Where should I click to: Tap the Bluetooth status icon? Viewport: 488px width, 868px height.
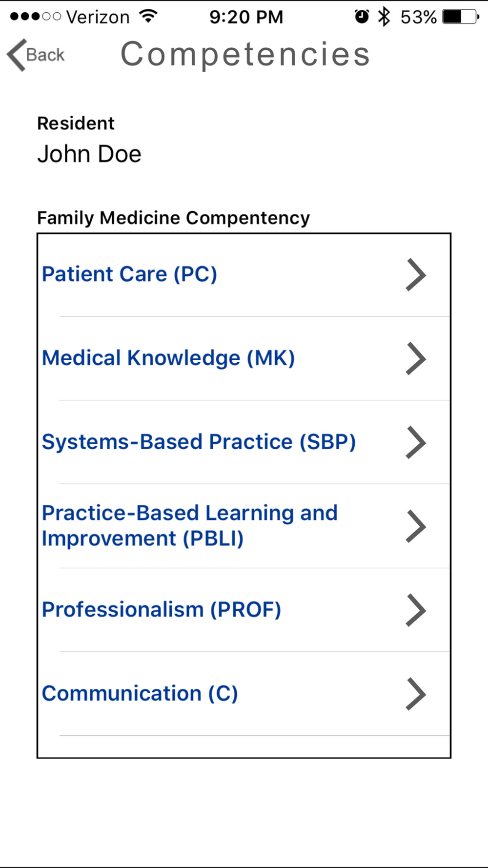(385, 17)
